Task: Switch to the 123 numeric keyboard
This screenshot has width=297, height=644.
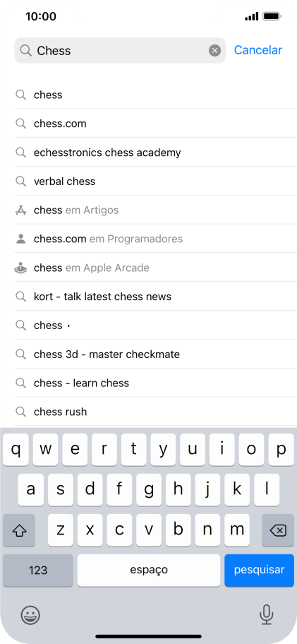Action: 38,570
